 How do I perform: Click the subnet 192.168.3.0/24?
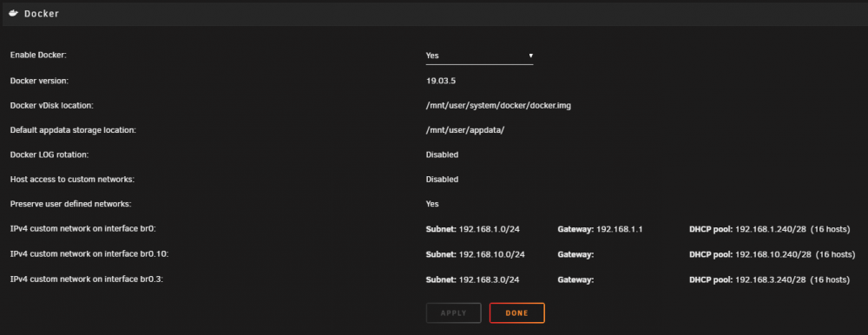coord(490,279)
